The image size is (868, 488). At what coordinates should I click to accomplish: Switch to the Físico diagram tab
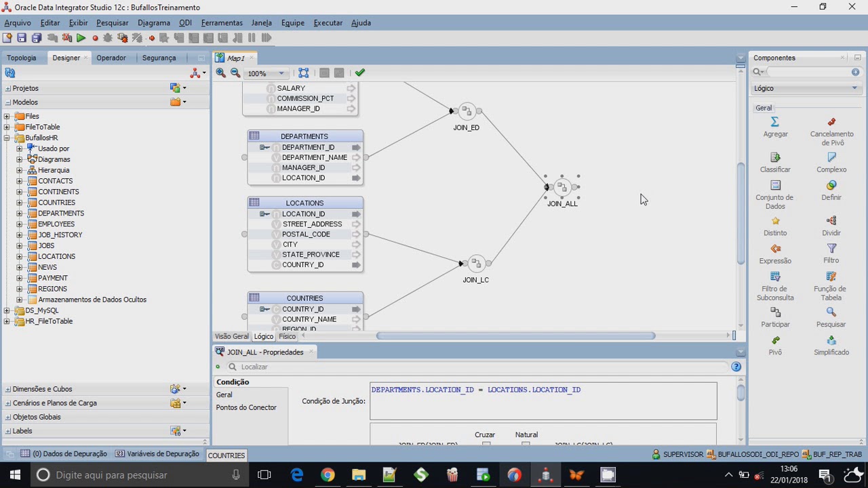[x=287, y=336]
